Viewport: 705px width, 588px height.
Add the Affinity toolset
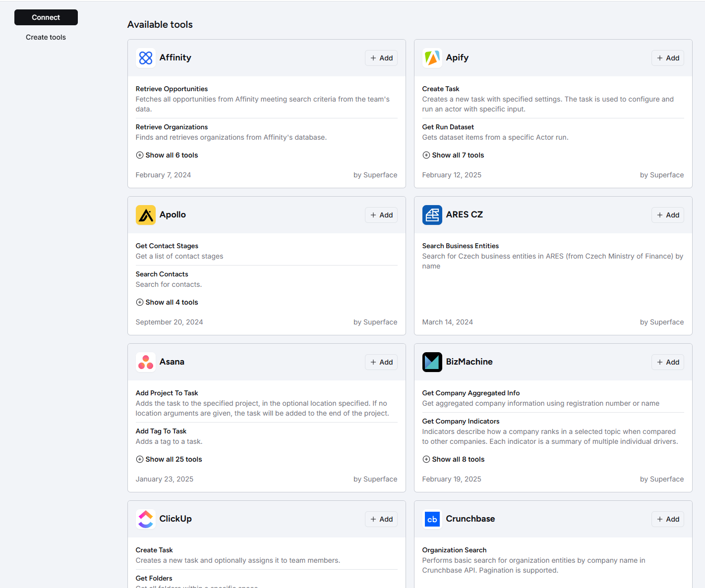coord(381,58)
